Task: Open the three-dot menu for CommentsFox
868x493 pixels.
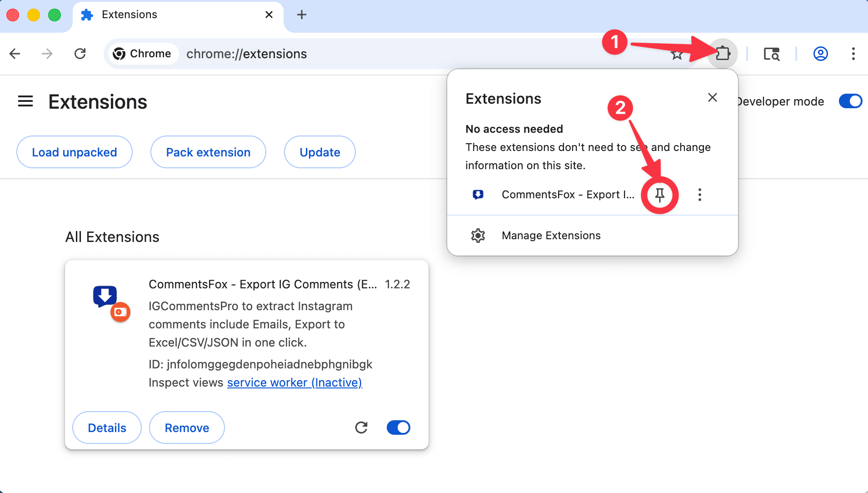Action: [x=698, y=195]
